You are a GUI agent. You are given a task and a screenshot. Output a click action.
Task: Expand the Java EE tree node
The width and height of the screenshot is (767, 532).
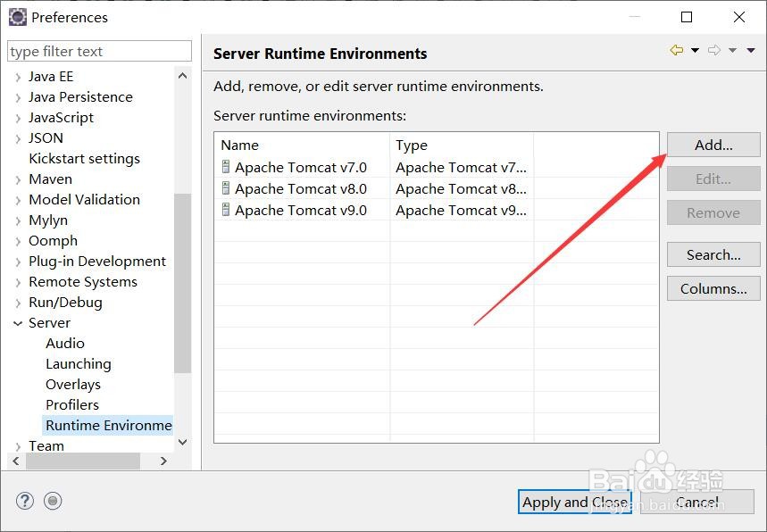click(x=18, y=78)
